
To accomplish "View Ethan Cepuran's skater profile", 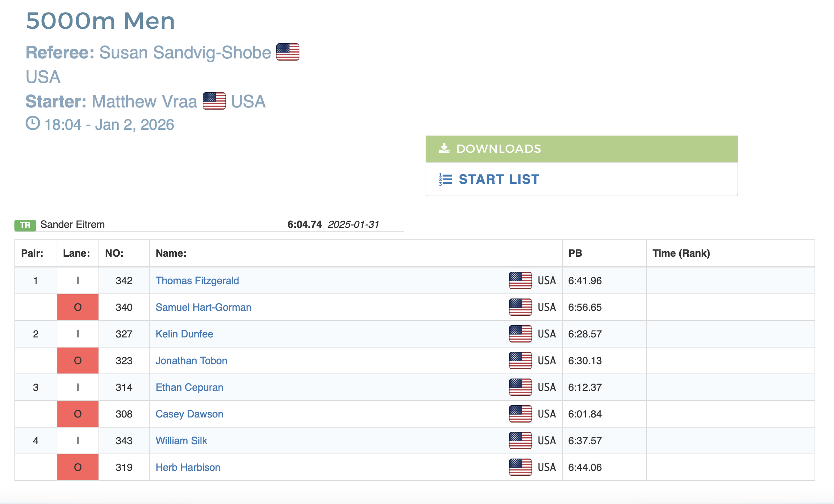I will tap(189, 387).
